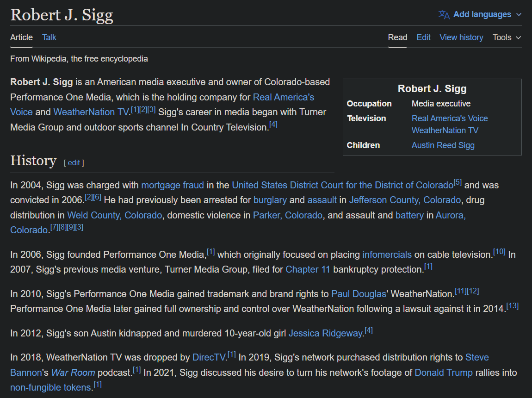
Task: Expand the Tools dropdown menu
Action: (x=507, y=37)
